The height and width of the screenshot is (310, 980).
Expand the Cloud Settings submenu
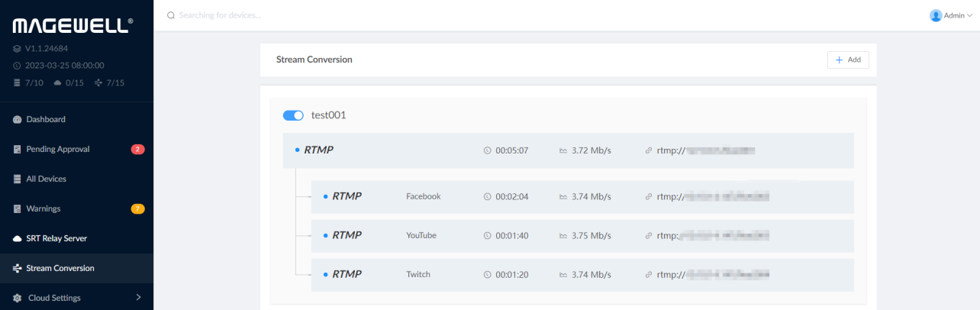pyautogui.click(x=138, y=298)
